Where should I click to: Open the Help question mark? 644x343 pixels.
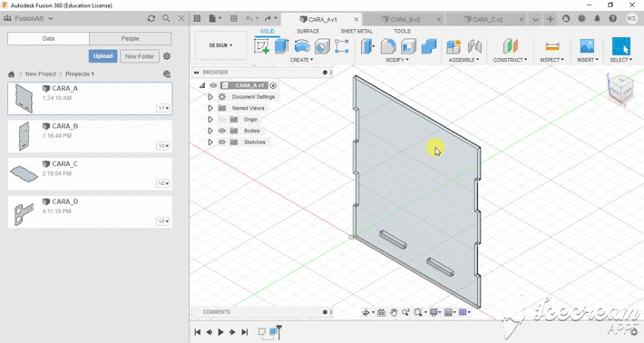click(x=613, y=18)
